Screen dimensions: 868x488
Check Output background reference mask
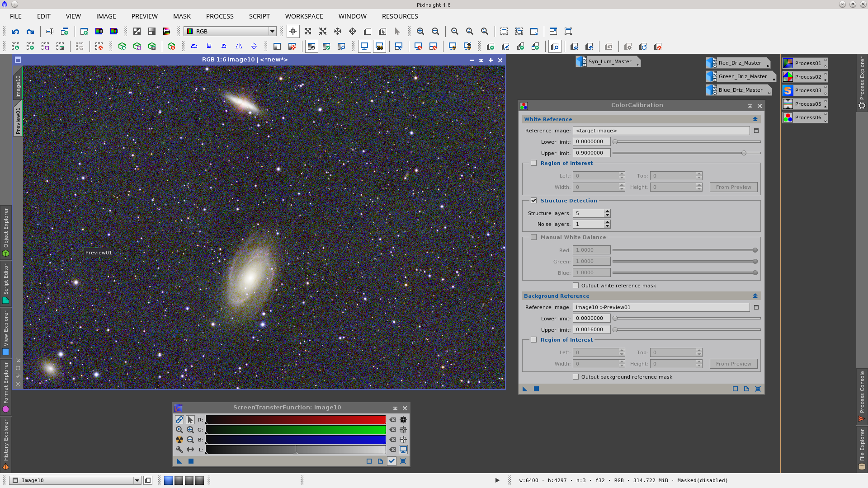point(576,376)
